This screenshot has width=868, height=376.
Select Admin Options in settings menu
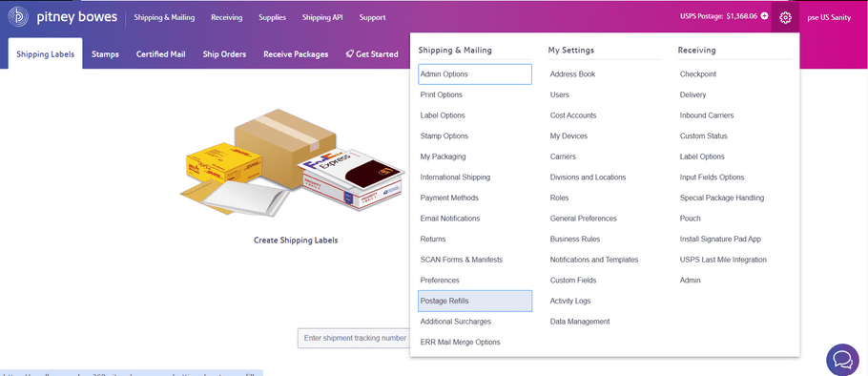(x=475, y=74)
